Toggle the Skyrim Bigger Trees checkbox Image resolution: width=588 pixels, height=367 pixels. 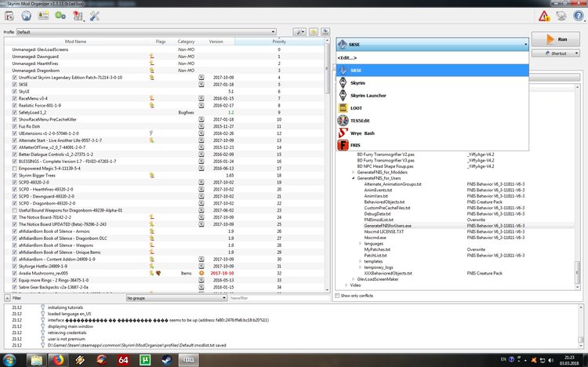tap(15, 175)
